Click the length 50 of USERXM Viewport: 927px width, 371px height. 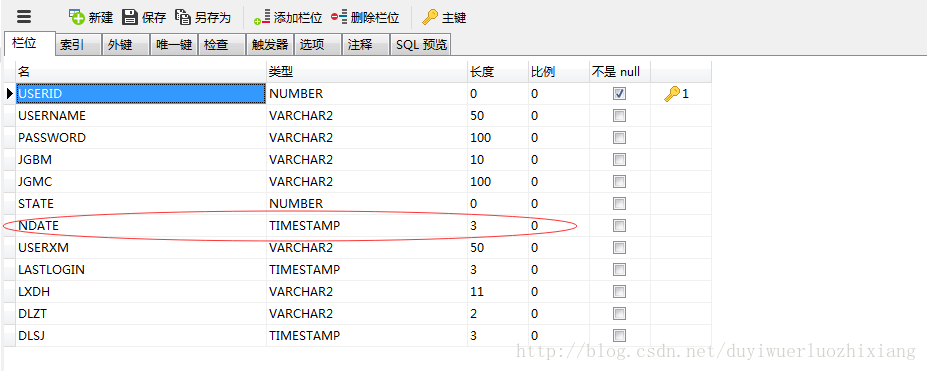click(498, 248)
